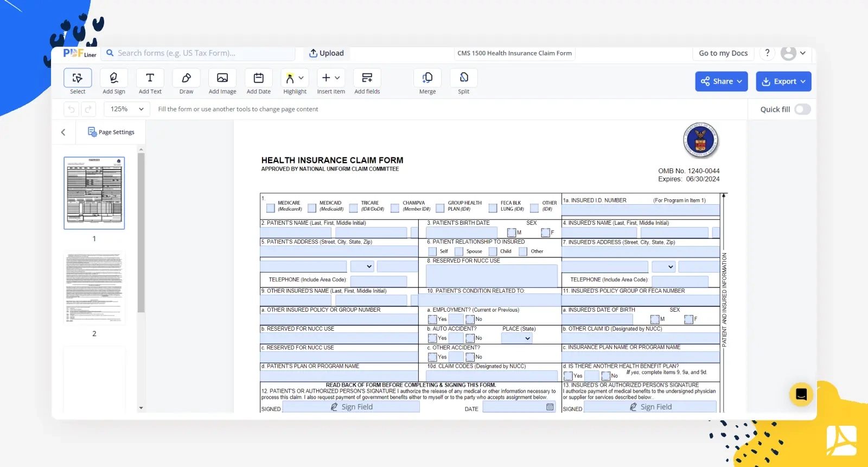The image size is (868, 467).
Task: Click the Upload button
Action: click(x=327, y=53)
